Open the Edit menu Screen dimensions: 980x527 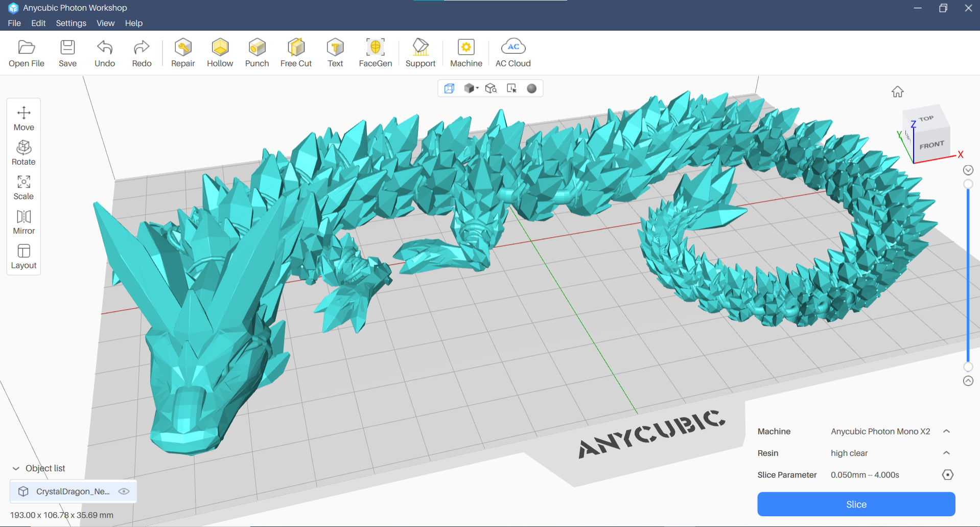(x=38, y=23)
